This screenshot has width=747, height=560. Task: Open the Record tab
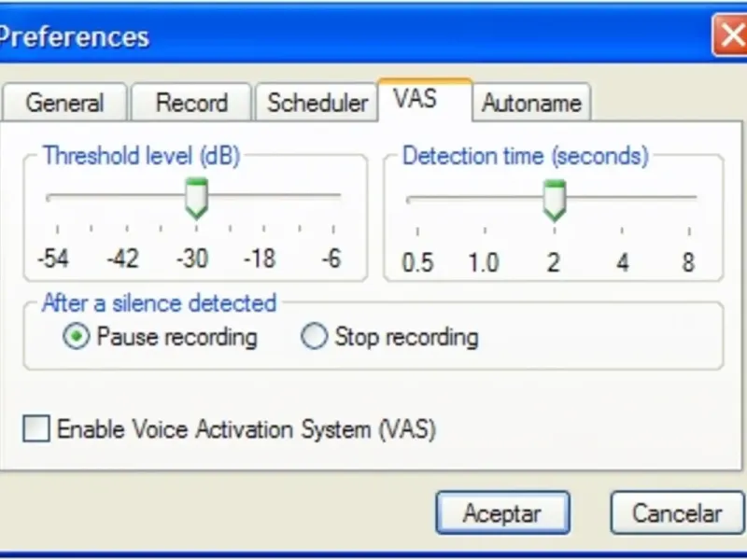pos(191,103)
